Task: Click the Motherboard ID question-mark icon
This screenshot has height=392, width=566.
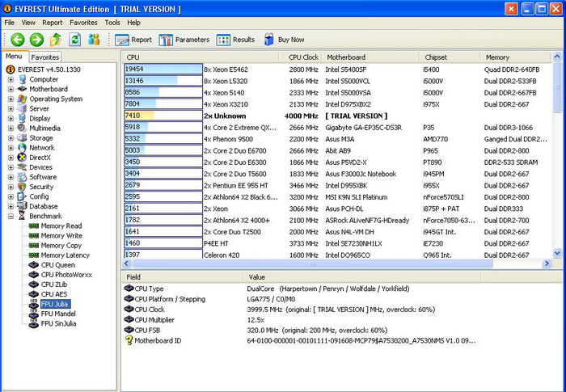Action: point(129,340)
